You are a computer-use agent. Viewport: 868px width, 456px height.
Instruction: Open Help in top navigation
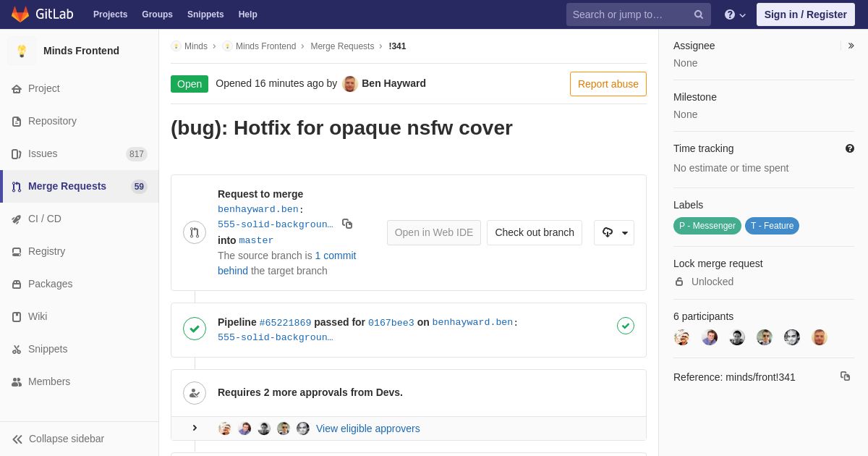click(248, 14)
